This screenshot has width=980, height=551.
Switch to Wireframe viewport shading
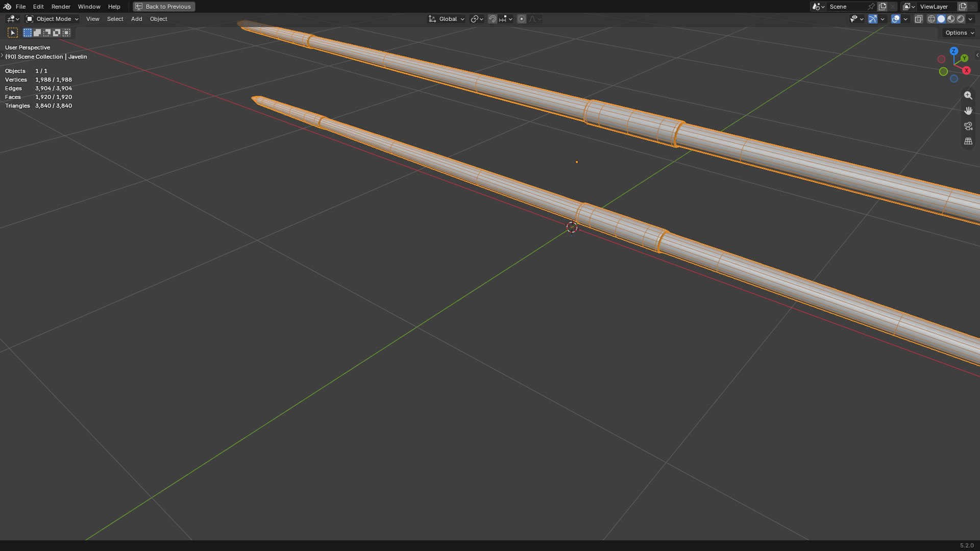click(932, 19)
